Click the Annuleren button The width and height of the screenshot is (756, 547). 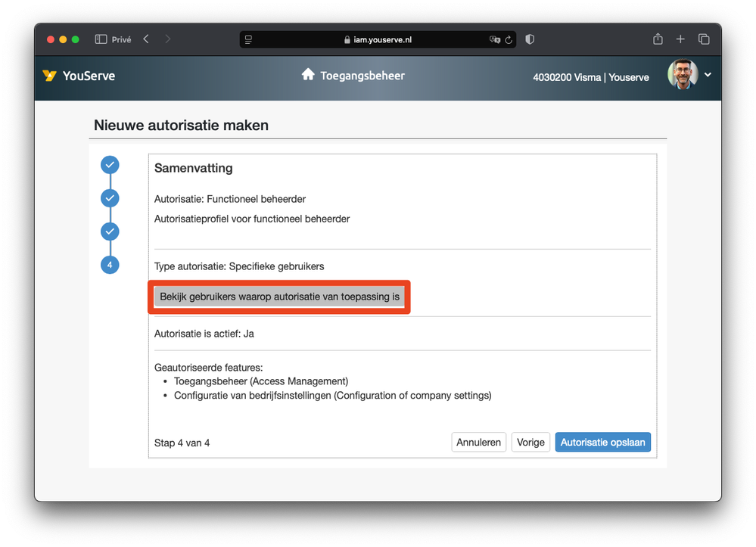tap(479, 442)
